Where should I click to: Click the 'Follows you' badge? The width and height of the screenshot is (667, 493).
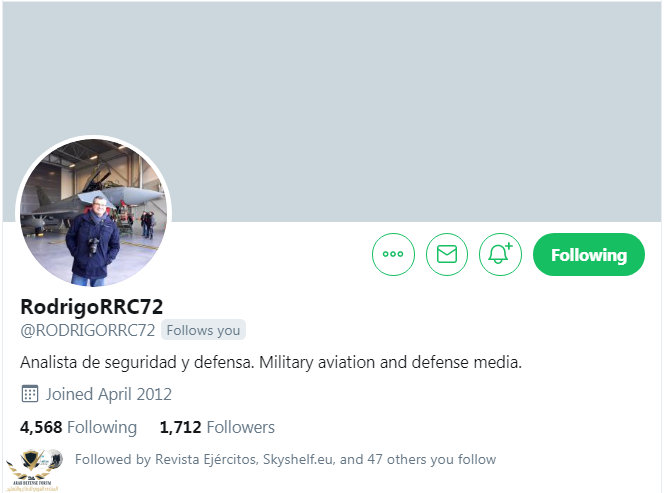coord(203,330)
